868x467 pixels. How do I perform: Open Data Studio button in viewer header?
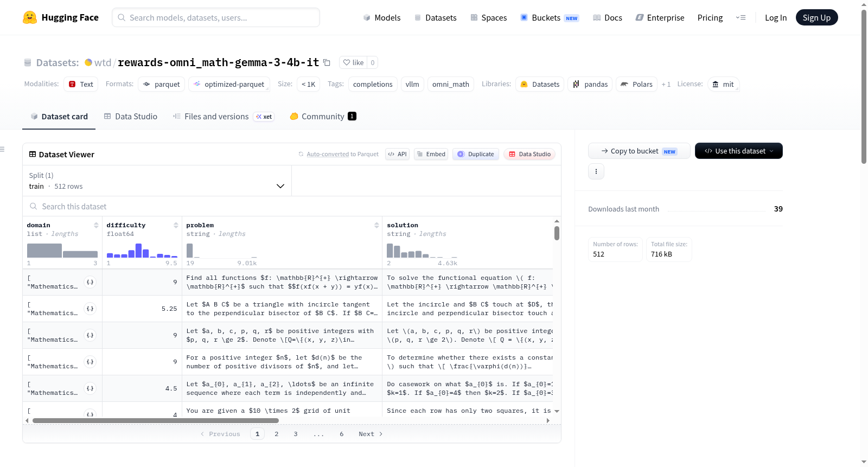point(529,154)
